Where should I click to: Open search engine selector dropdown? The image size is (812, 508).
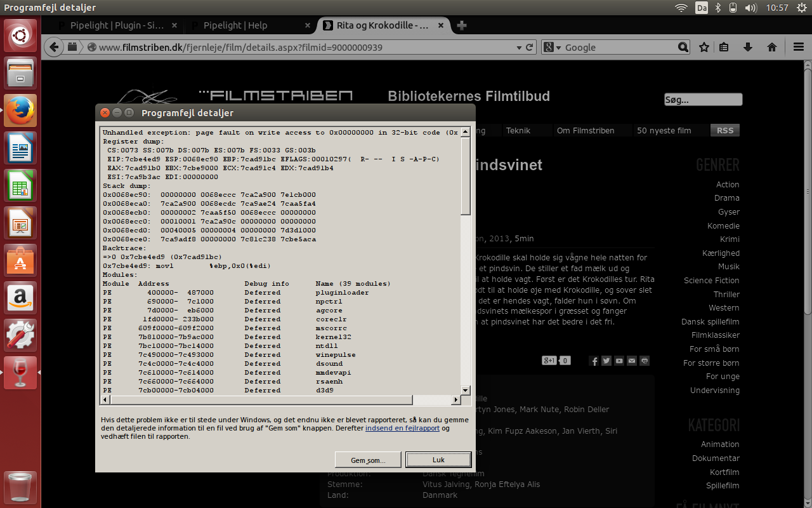pos(554,47)
